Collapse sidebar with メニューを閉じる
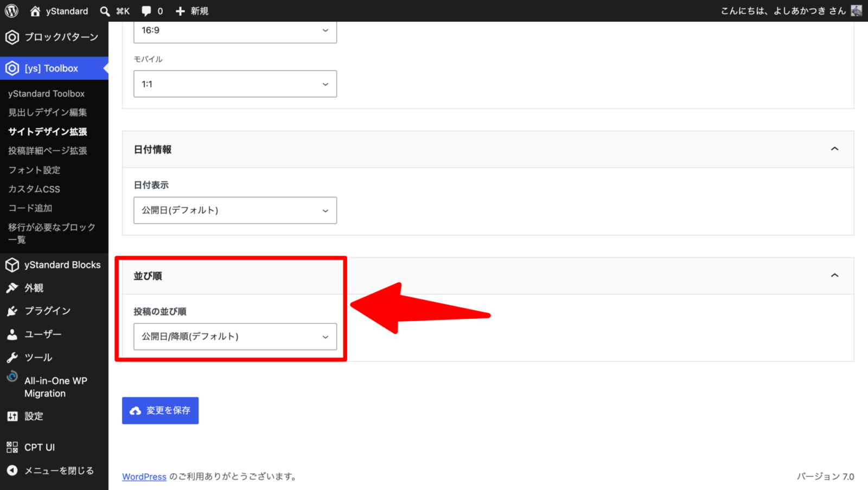Image resolution: width=868 pixels, height=490 pixels. click(51, 470)
